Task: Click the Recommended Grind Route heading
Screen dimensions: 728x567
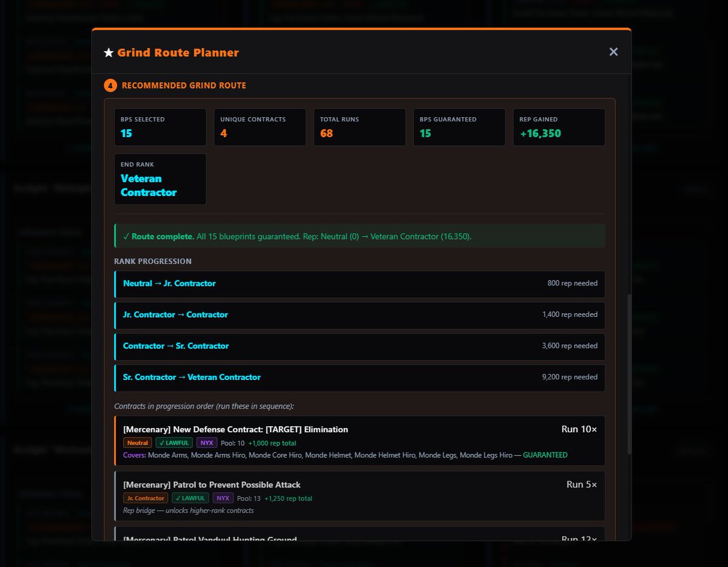Action: click(184, 86)
